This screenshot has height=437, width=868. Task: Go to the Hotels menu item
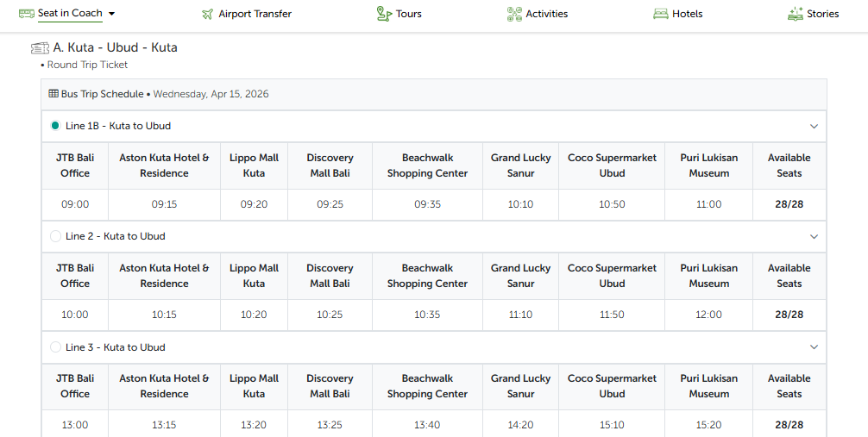point(687,14)
